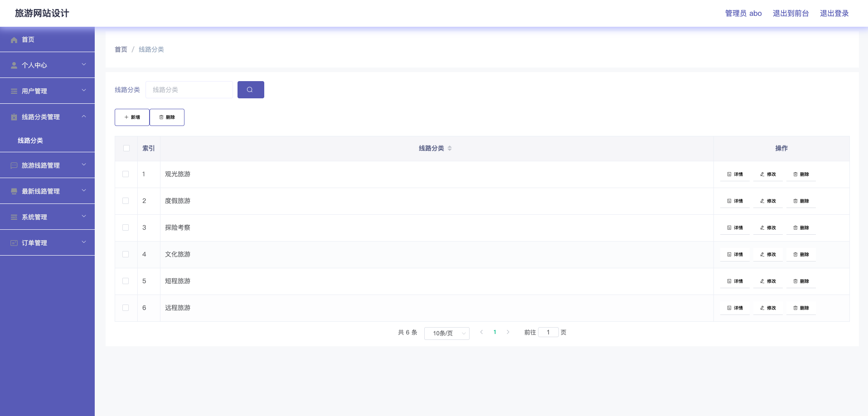Screen dimensions: 868x416
Task: Click the home icon in the sidebar
Action: click(14, 40)
